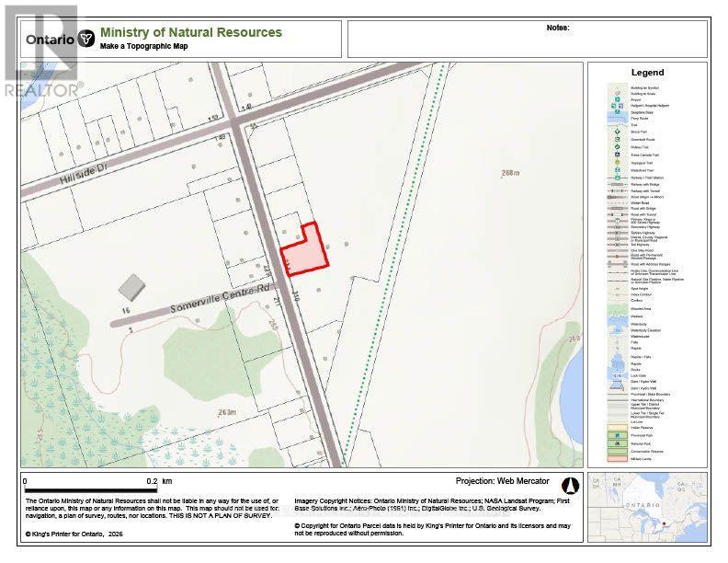Click the Ontario Parcel data copyright paragraph
The height and width of the screenshot is (563, 728).
click(x=433, y=530)
